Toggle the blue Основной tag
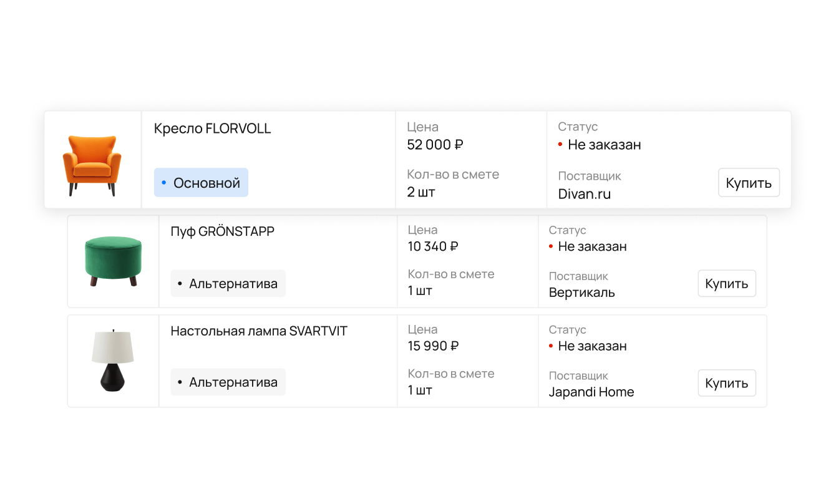Viewport: 836px width, 504px height. point(201,183)
